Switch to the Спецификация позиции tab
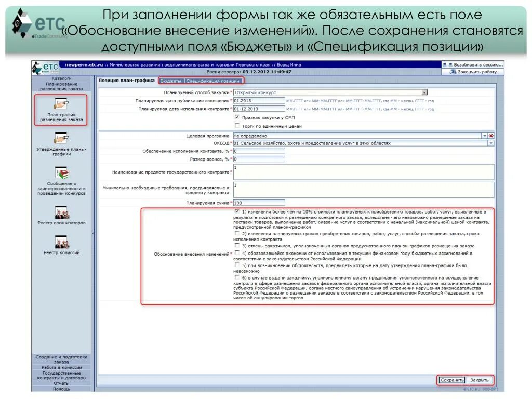The image size is (532, 399). click(212, 81)
